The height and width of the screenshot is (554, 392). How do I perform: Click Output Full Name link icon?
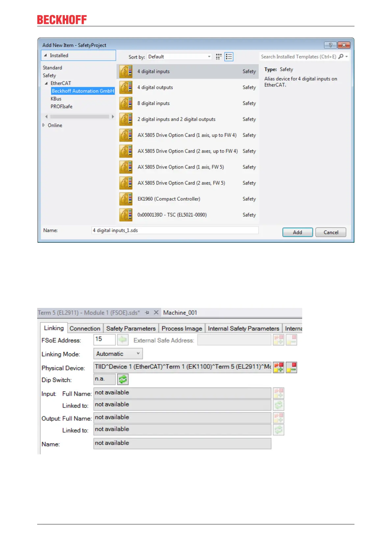pos(278,417)
